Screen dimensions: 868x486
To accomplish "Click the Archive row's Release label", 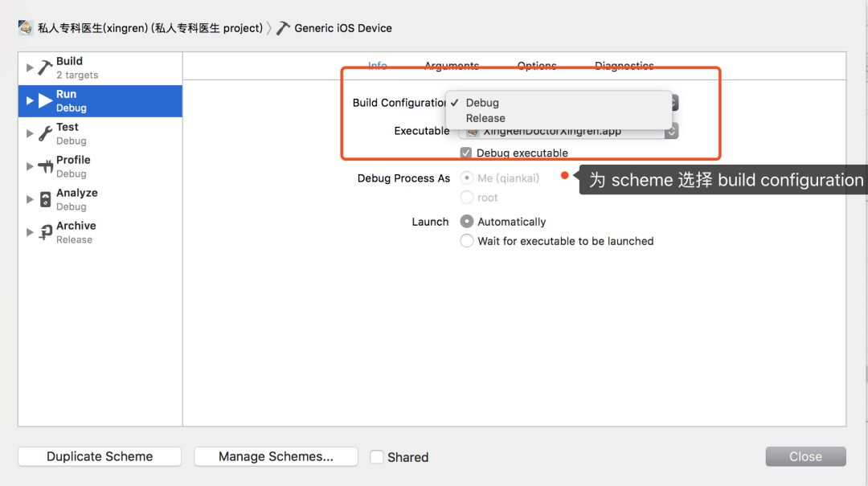I will [74, 239].
